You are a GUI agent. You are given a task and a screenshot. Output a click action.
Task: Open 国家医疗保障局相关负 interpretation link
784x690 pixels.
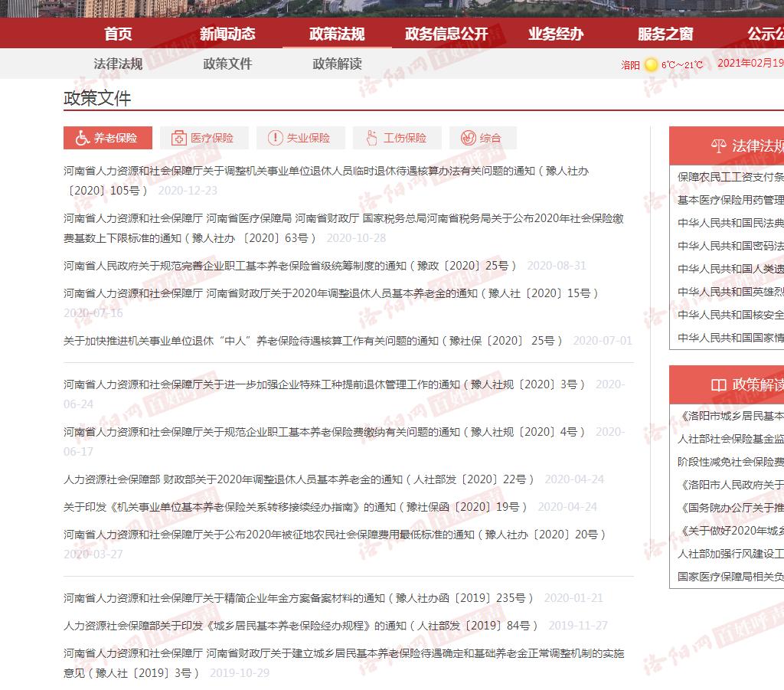tap(730, 577)
